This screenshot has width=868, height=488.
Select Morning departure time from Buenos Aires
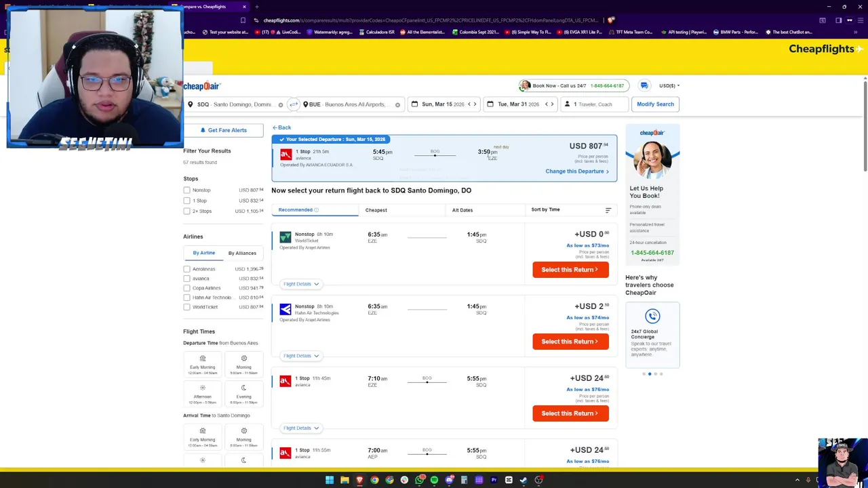click(243, 363)
